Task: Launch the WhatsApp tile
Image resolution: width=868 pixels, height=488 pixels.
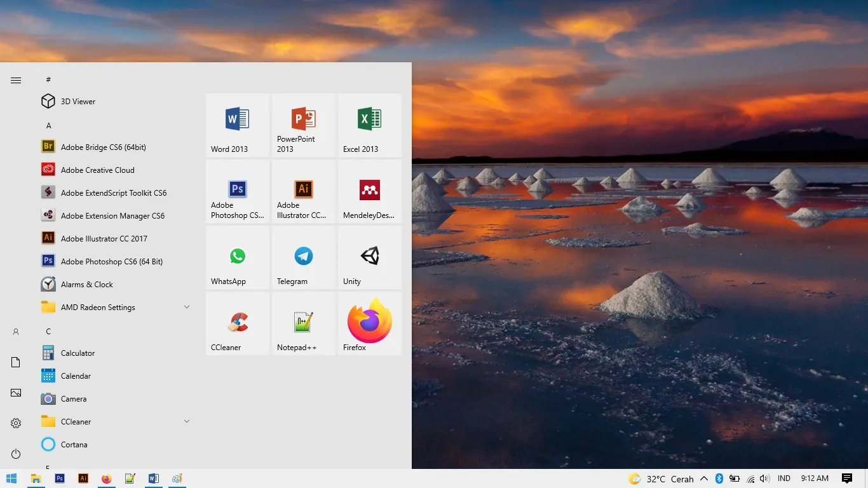Action: point(238,257)
